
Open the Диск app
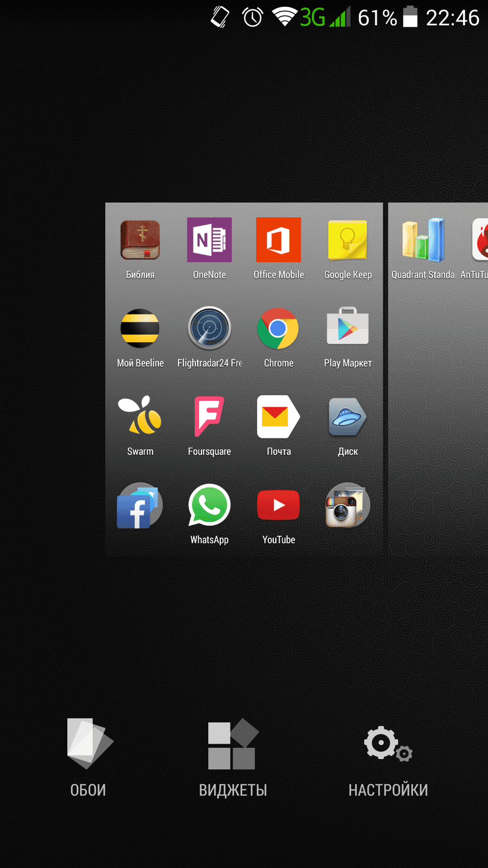click(x=347, y=416)
